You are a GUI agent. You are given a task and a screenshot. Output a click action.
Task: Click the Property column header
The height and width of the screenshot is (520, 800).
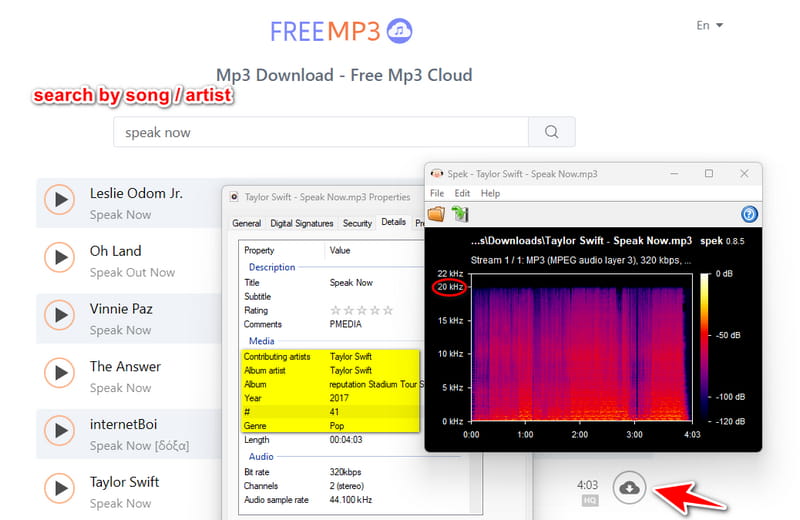(x=259, y=250)
